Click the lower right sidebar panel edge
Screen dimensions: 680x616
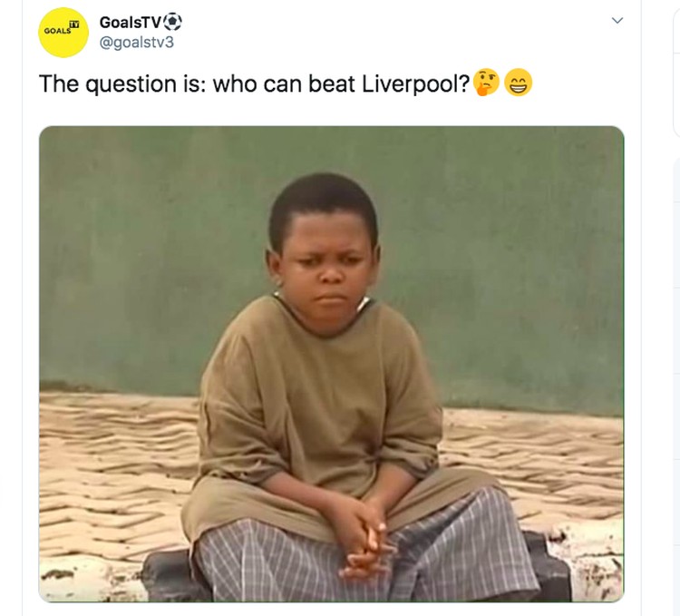[x=676, y=386]
